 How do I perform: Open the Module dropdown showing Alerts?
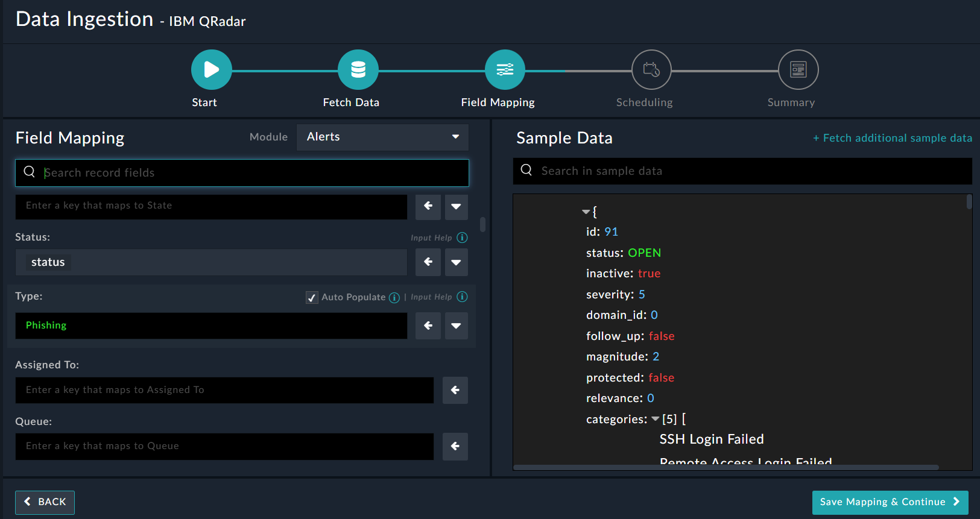pyautogui.click(x=382, y=137)
